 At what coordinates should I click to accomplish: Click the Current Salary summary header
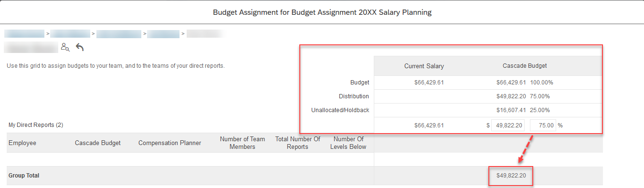pos(424,66)
